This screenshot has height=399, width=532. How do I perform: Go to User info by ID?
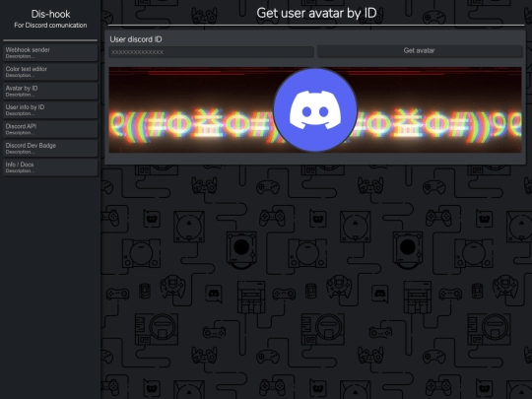(50, 110)
